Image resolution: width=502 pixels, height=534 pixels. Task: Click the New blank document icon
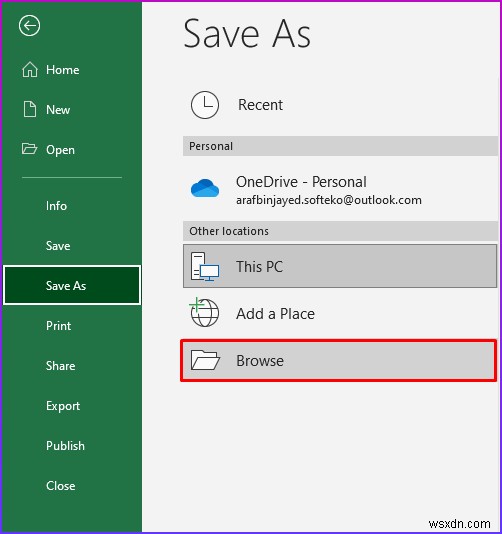tap(30, 109)
